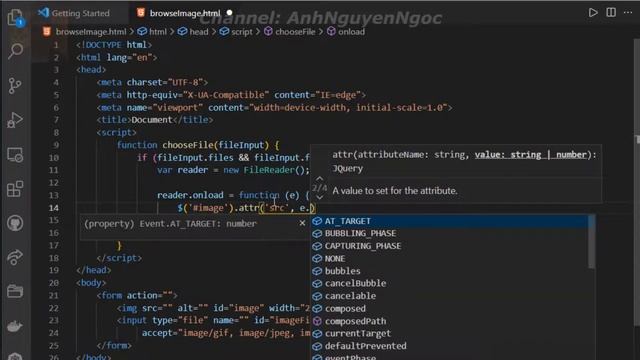Show next signature in parameter hints
640x360 pixels.
pos(320,197)
